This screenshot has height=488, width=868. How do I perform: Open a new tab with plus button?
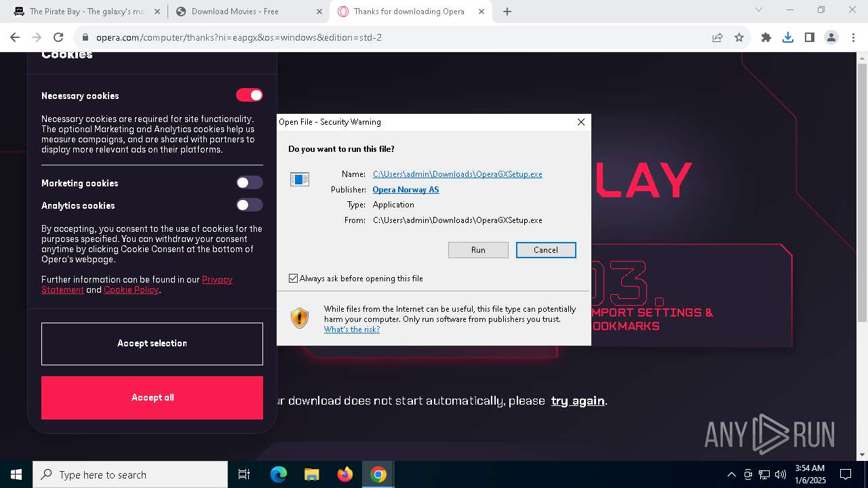tap(507, 11)
